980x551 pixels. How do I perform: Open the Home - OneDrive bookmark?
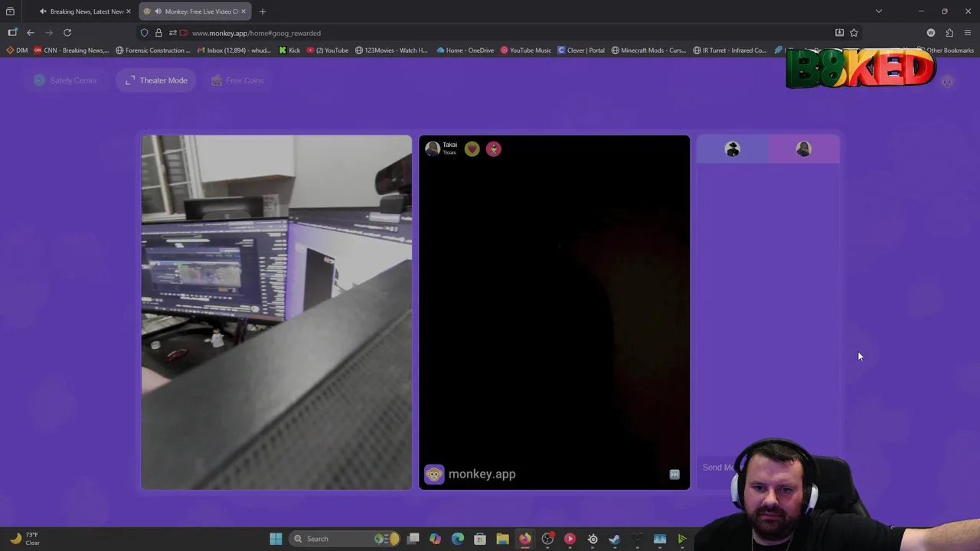tap(465, 51)
